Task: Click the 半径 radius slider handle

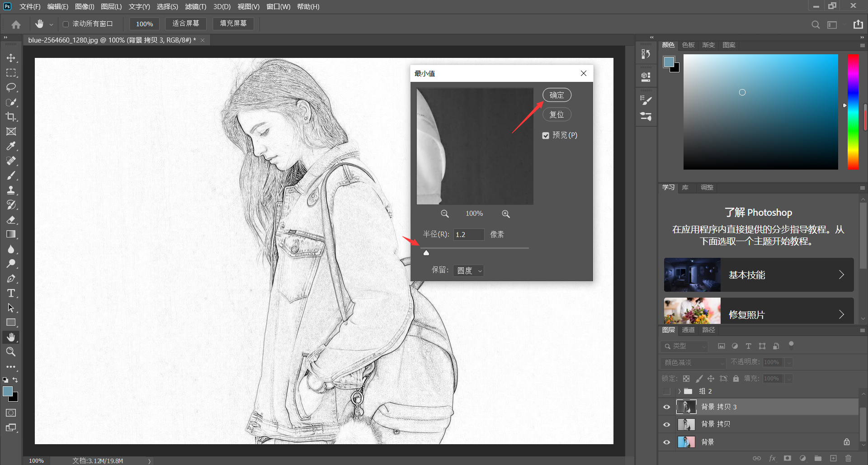Action: pyautogui.click(x=426, y=253)
